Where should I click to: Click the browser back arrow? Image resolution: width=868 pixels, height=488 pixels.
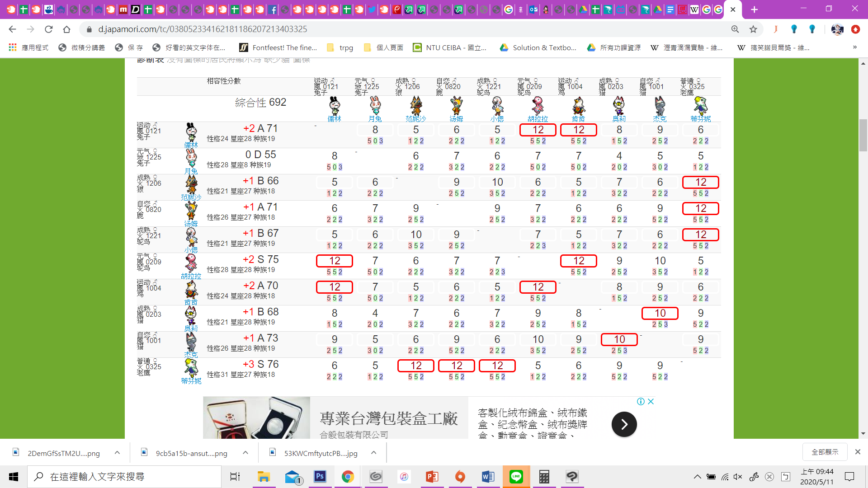[12, 29]
